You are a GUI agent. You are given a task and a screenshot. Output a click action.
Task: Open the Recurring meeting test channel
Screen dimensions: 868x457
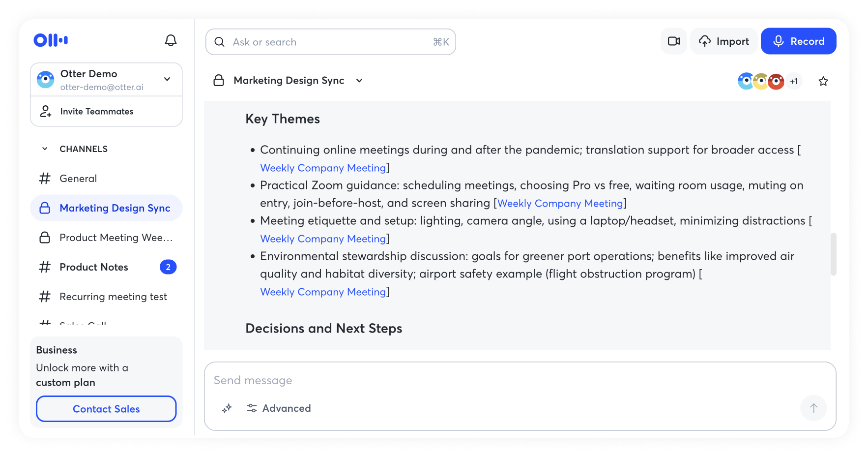pos(113,297)
